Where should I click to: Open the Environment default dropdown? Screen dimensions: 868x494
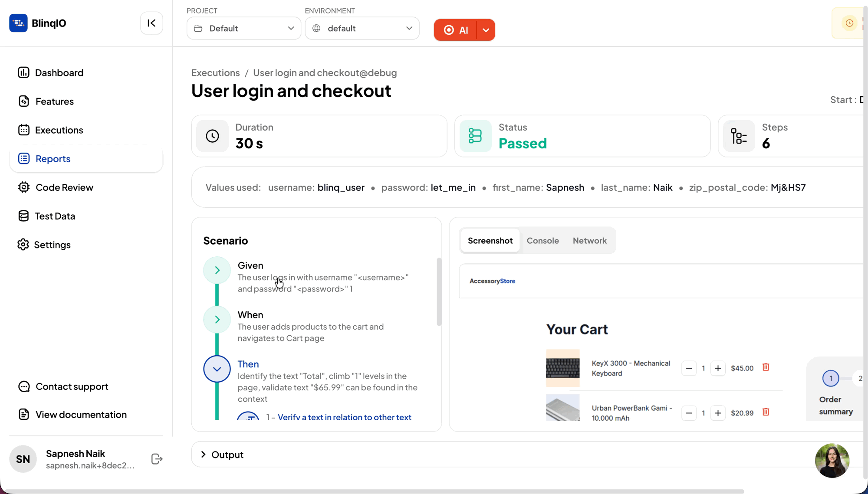coord(362,28)
